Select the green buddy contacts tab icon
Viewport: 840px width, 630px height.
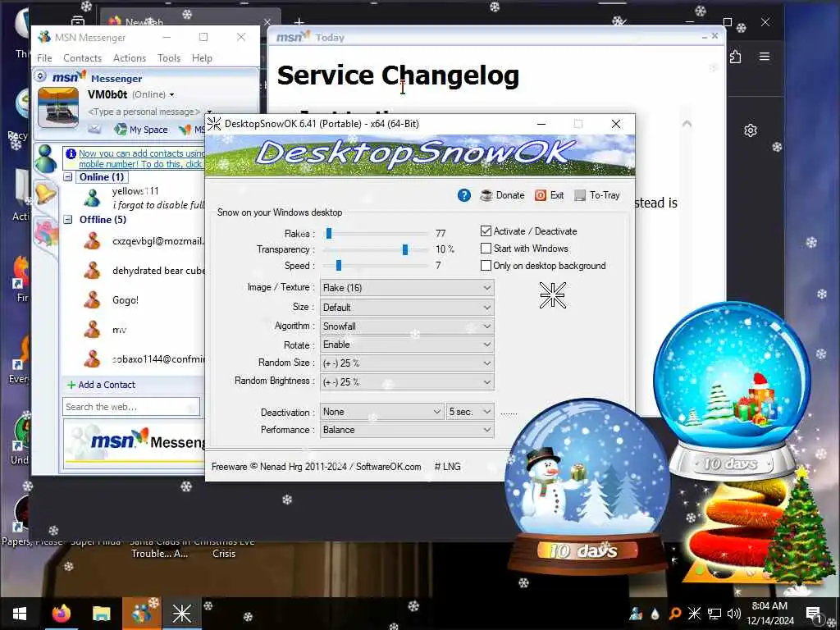point(46,159)
